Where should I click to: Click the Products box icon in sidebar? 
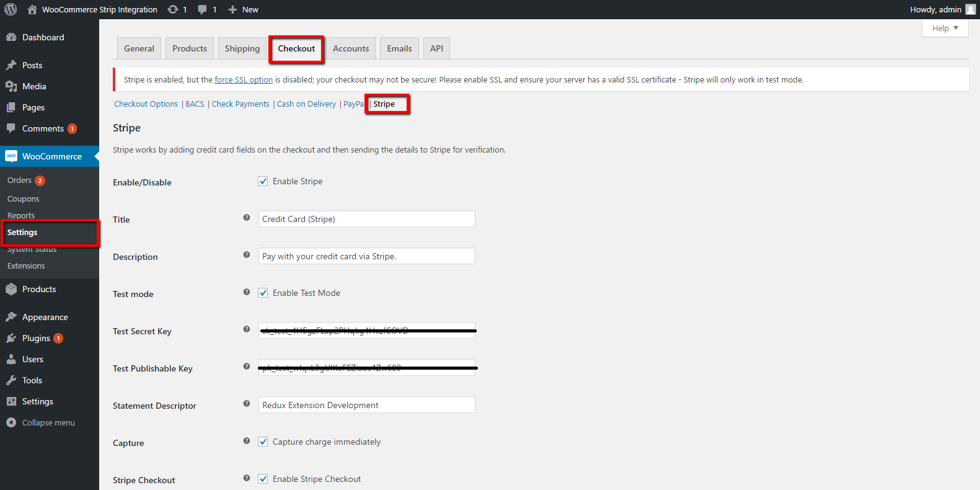(11, 289)
